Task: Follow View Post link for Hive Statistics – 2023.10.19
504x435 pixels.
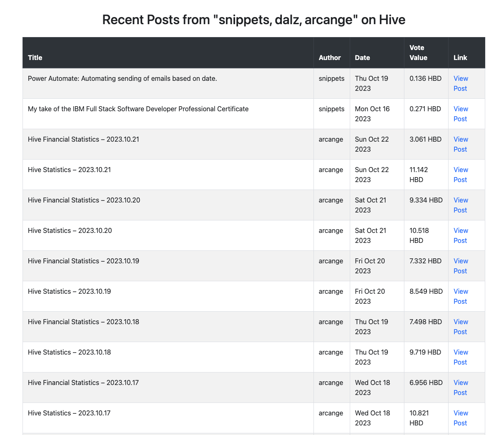Action: pos(461,296)
